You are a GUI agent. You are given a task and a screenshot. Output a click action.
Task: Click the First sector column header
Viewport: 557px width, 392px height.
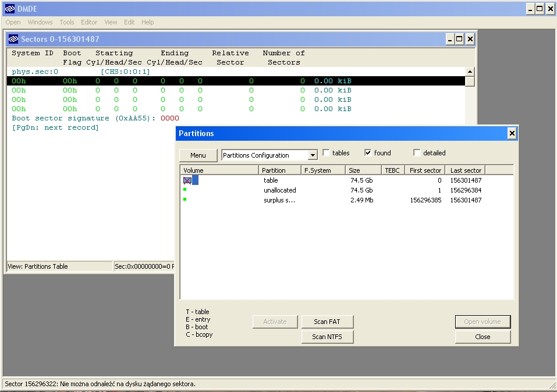(425, 170)
